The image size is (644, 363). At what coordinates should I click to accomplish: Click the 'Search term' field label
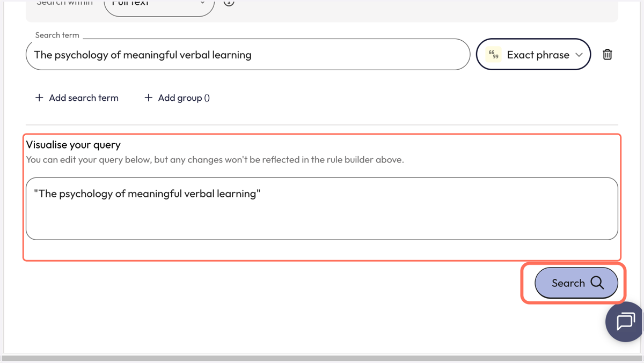coord(57,35)
